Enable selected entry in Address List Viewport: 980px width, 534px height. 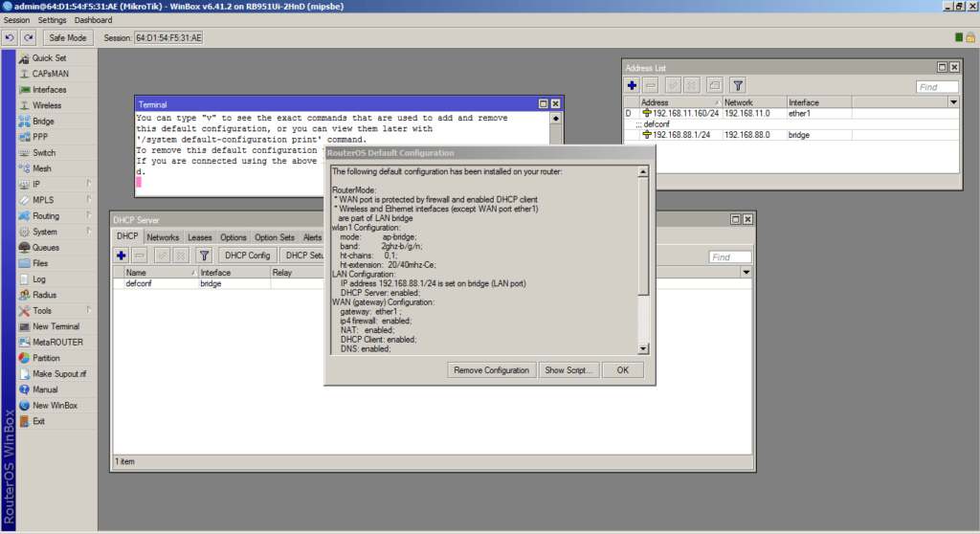click(x=673, y=86)
